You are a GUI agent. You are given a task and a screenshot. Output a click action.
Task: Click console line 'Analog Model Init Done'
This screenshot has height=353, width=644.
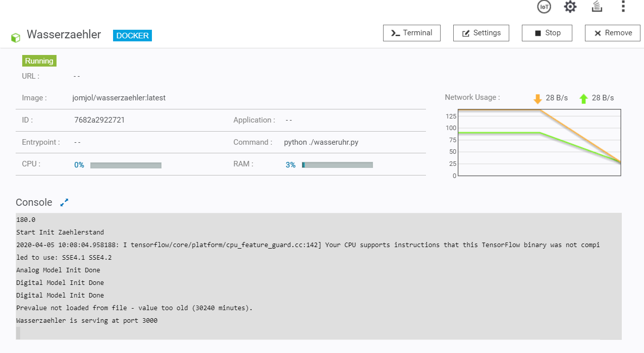(x=58, y=270)
